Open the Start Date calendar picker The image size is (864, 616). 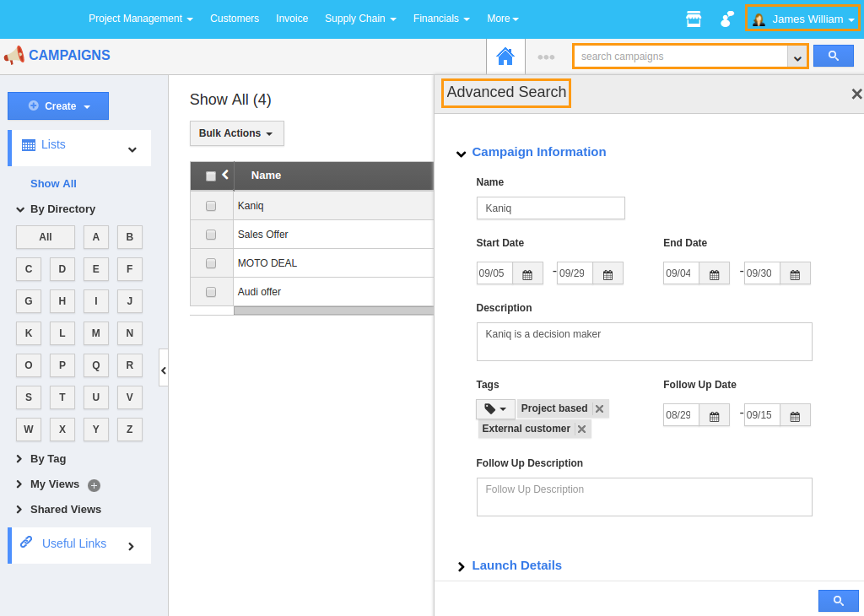pyautogui.click(x=527, y=273)
